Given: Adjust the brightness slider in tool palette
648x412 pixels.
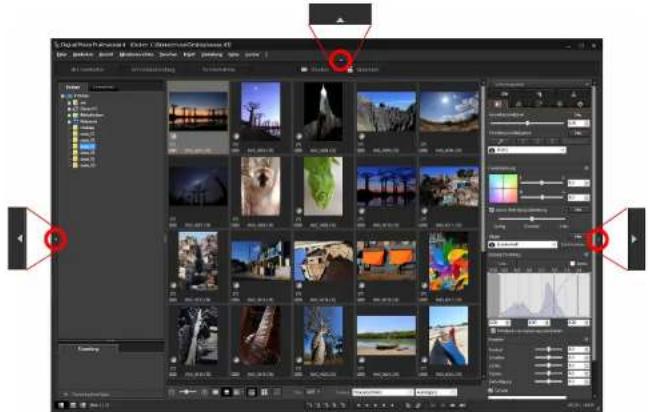Looking at the screenshot, I should [527, 123].
